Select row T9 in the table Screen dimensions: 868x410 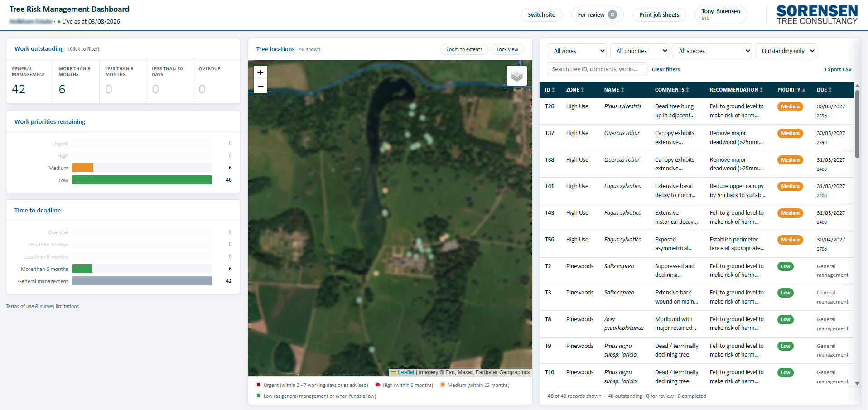(x=696, y=350)
